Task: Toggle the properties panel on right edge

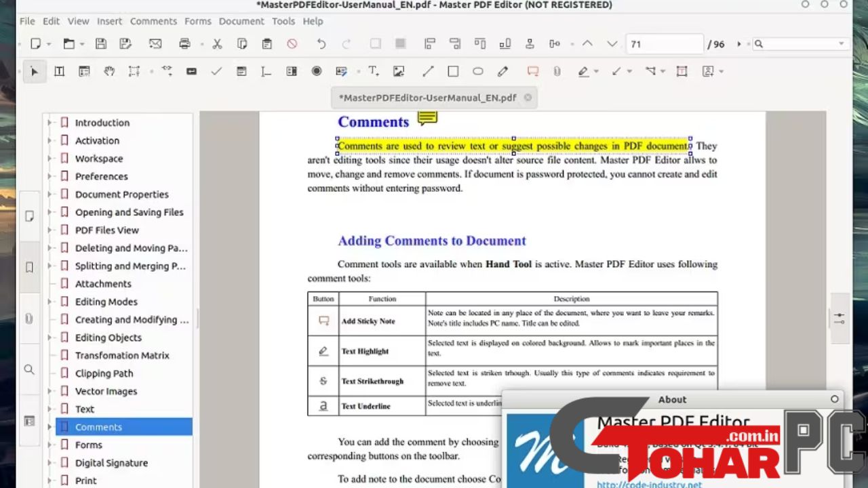Action: tap(840, 318)
